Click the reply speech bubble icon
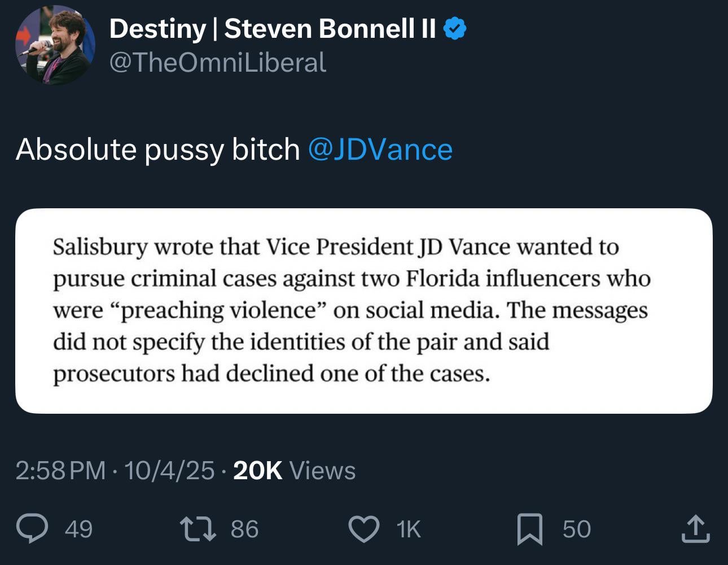728x565 pixels. [32, 529]
